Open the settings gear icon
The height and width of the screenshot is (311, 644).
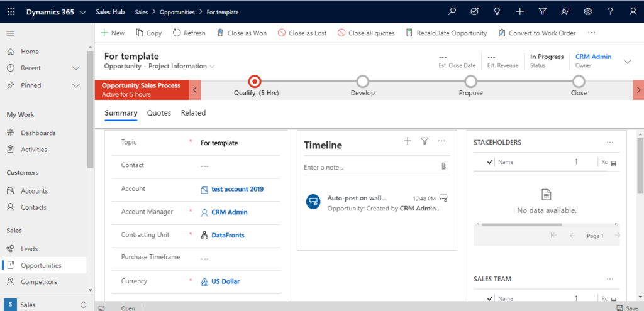[588, 12]
